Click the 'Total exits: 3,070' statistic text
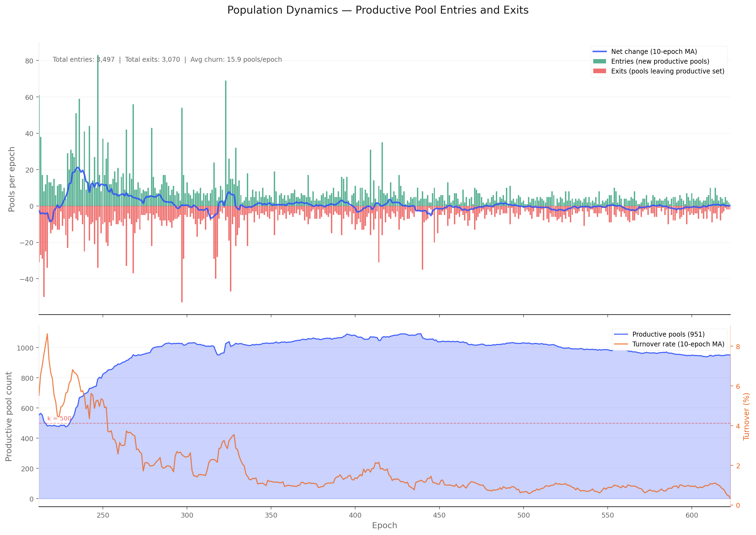 152,60
